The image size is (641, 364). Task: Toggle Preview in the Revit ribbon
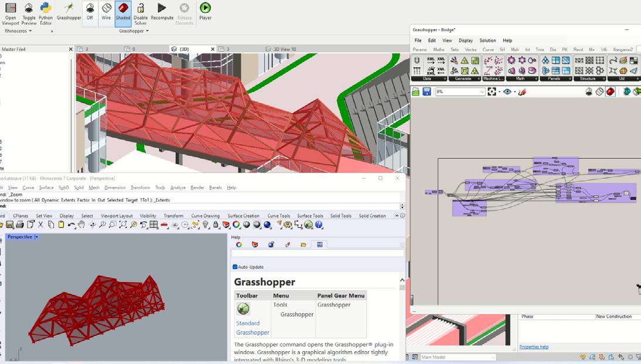(x=29, y=13)
